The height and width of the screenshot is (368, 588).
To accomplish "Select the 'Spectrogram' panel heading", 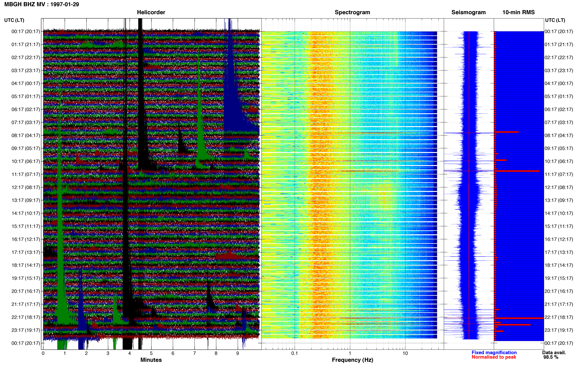I will pyautogui.click(x=352, y=12).
